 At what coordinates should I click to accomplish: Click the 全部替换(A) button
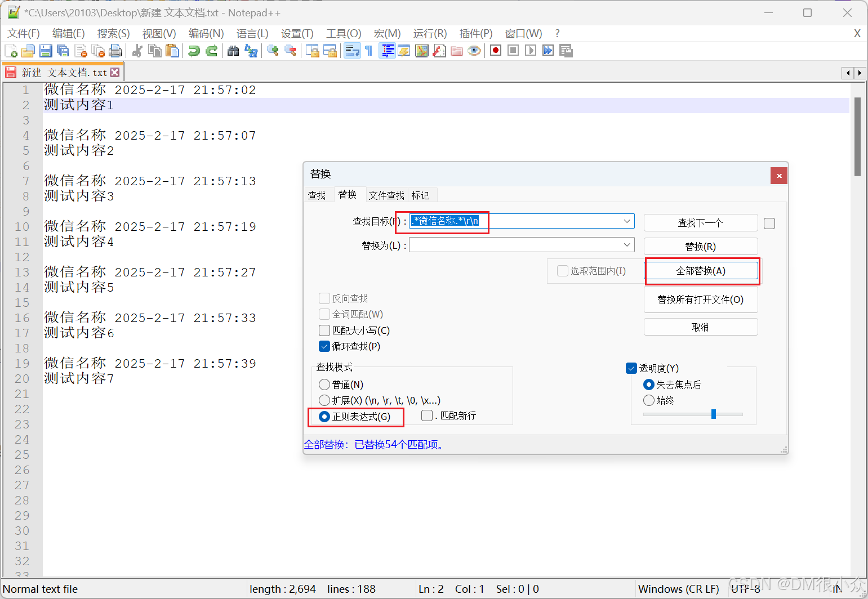tap(701, 271)
